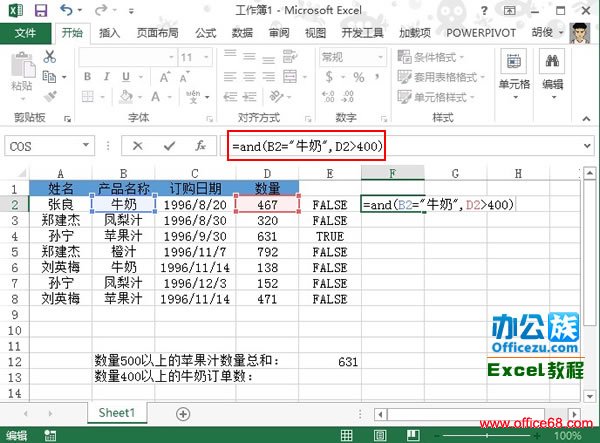Apply center horizontal alignment
Viewport: 600px width, 443px height.
[249, 77]
